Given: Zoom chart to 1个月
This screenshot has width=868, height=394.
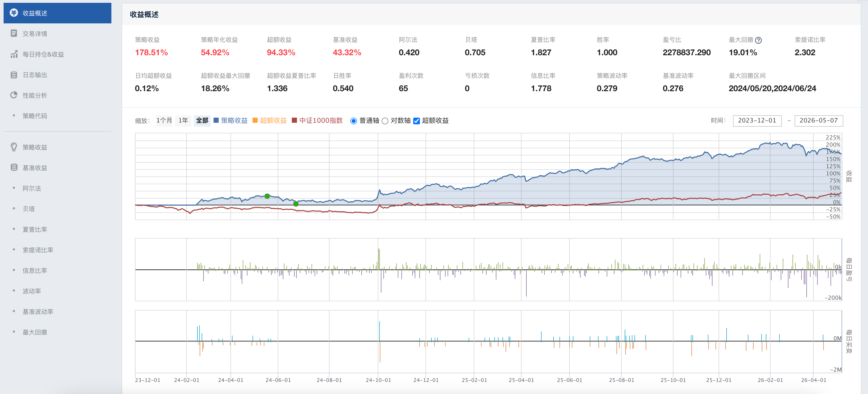Looking at the screenshot, I should tap(164, 120).
